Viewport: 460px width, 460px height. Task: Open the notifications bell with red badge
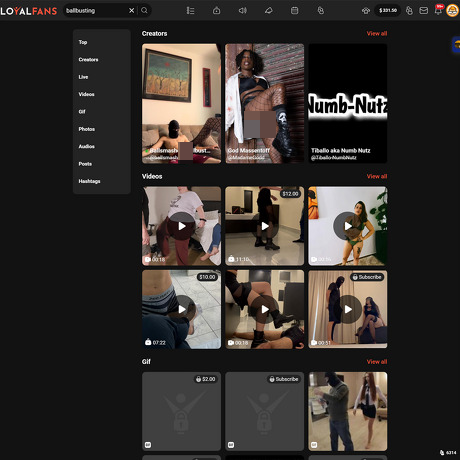point(439,10)
